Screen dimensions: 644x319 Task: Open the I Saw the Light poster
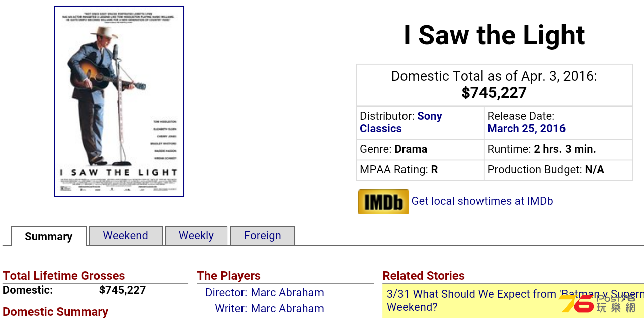click(x=119, y=101)
